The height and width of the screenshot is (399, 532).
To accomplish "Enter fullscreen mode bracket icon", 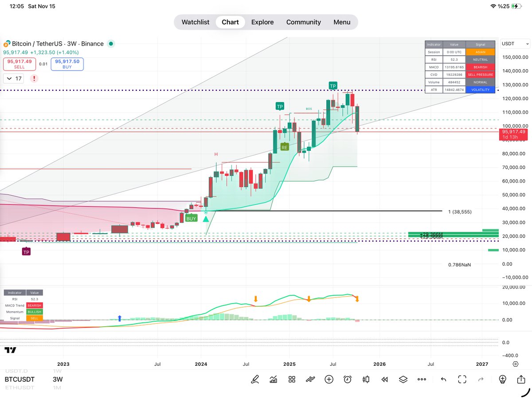I will point(462,379).
